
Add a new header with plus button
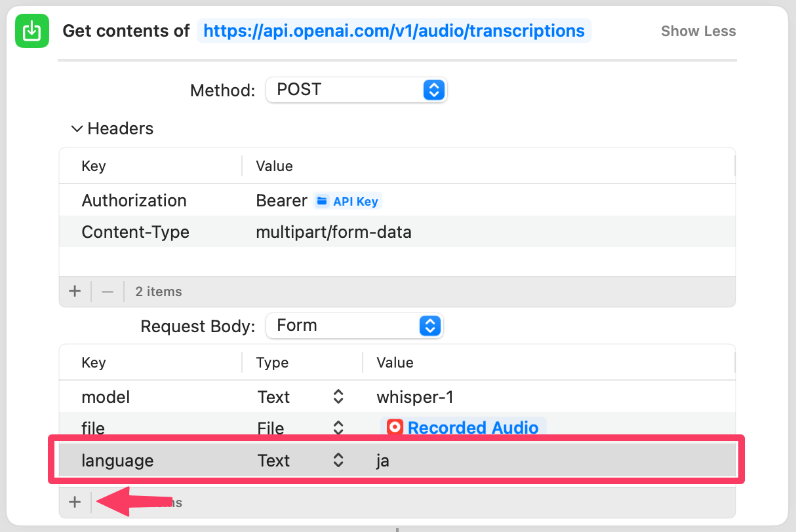[75, 292]
